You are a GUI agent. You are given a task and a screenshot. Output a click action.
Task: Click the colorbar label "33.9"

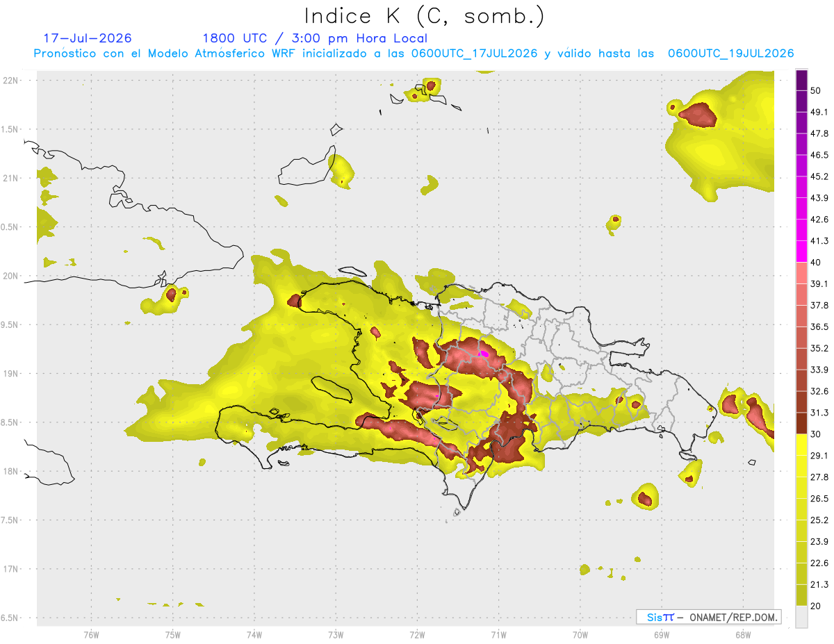click(x=819, y=370)
